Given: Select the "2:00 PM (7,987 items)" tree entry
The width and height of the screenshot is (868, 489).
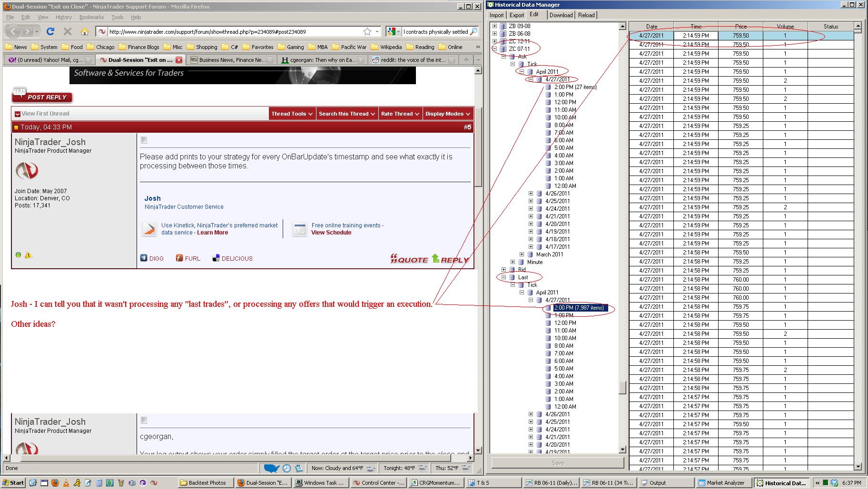Looking at the screenshot, I should tap(579, 308).
